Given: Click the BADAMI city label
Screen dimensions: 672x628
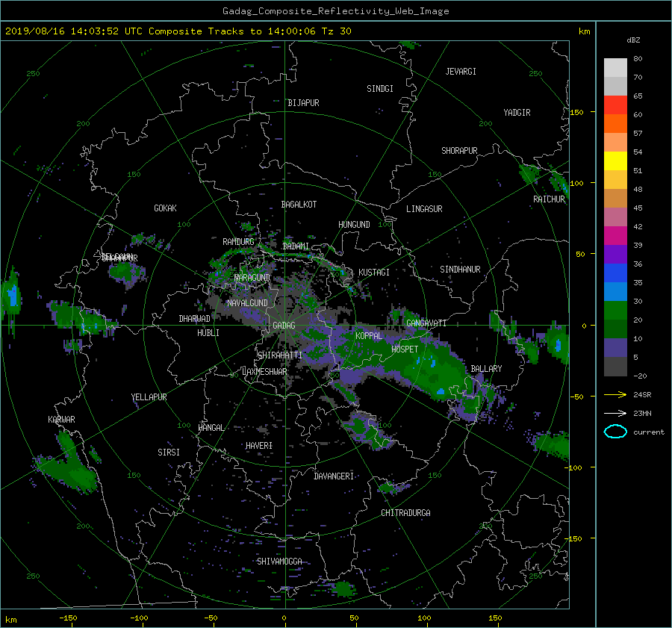Looking at the screenshot, I should [x=296, y=246].
